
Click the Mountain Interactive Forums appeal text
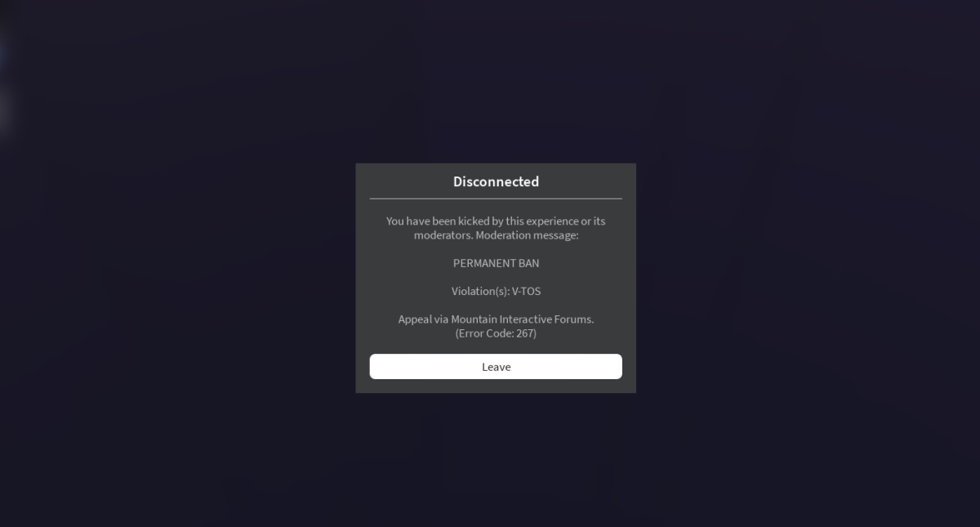(x=496, y=319)
